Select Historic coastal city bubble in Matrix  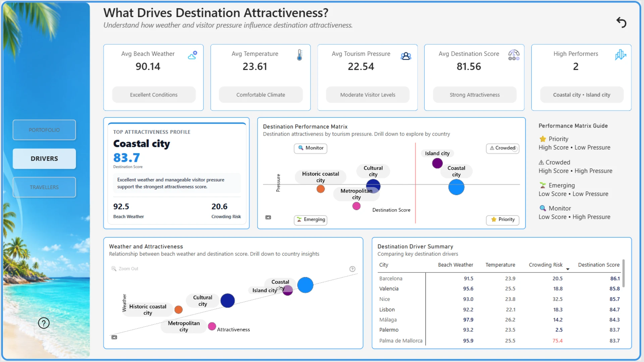point(320,189)
